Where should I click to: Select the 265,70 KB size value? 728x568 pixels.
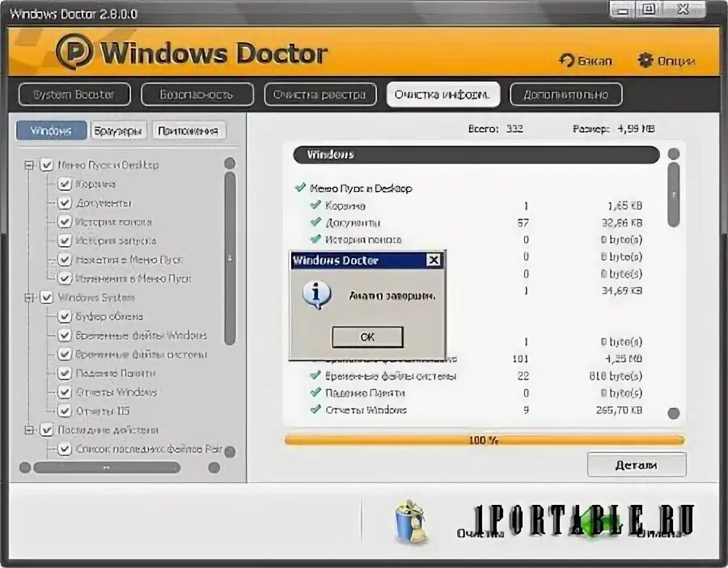620,409
